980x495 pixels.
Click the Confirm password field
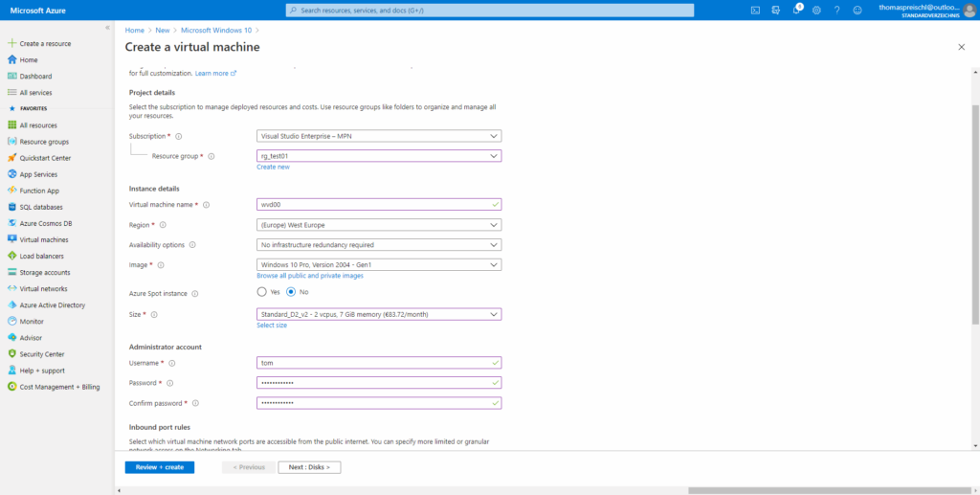379,403
